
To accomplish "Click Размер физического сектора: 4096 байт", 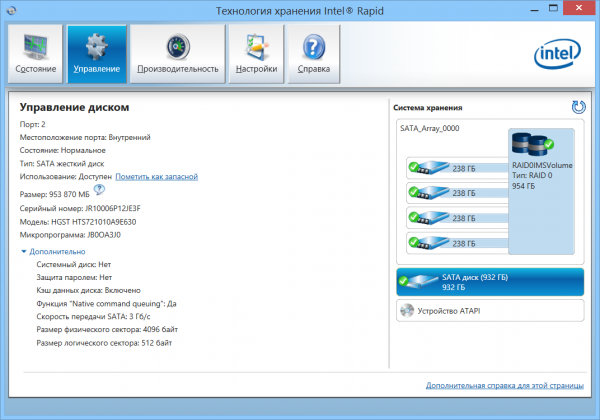I will pyautogui.click(x=107, y=329).
